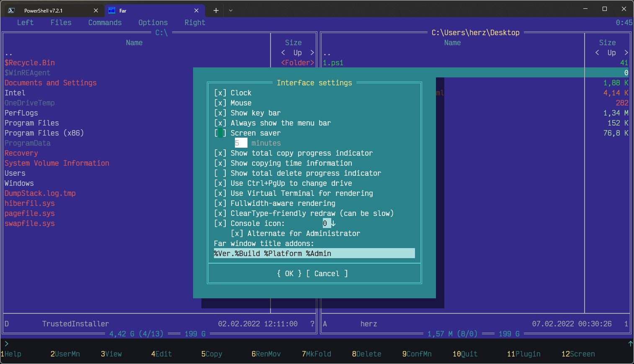This screenshot has height=364, width=634.
Task: Toggle Show total copy progress indicator
Action: [220, 153]
